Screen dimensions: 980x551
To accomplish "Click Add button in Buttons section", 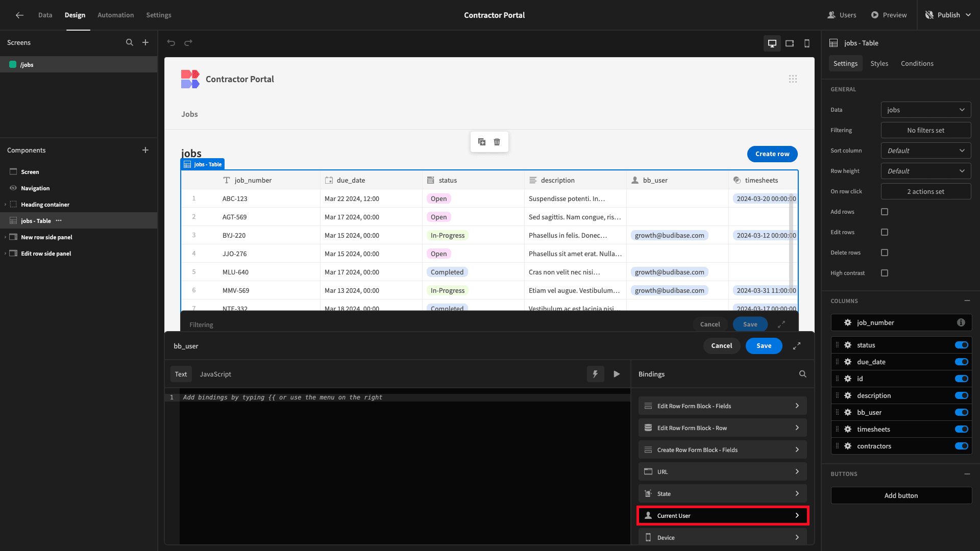I will pos(901,495).
